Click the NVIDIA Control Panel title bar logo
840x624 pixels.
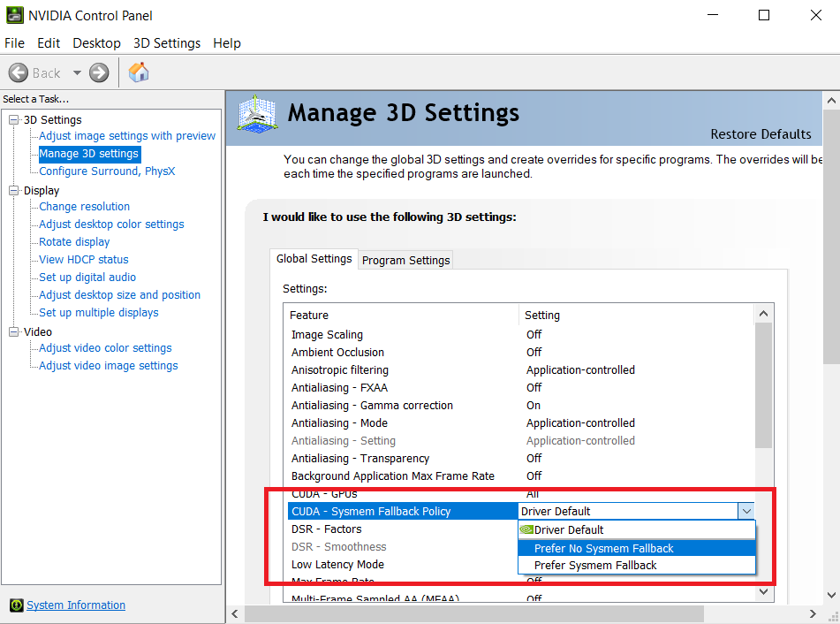pyautogui.click(x=13, y=15)
